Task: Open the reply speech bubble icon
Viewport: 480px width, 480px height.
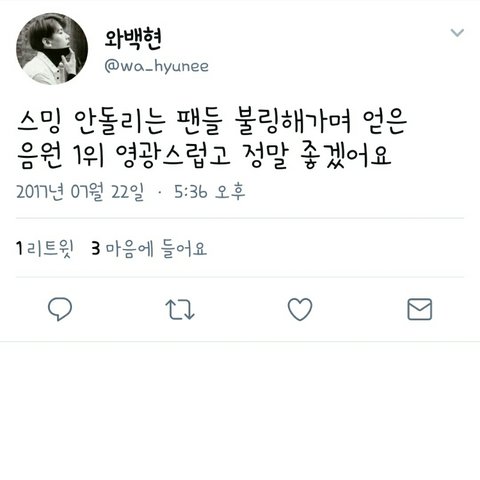Action: click(60, 309)
